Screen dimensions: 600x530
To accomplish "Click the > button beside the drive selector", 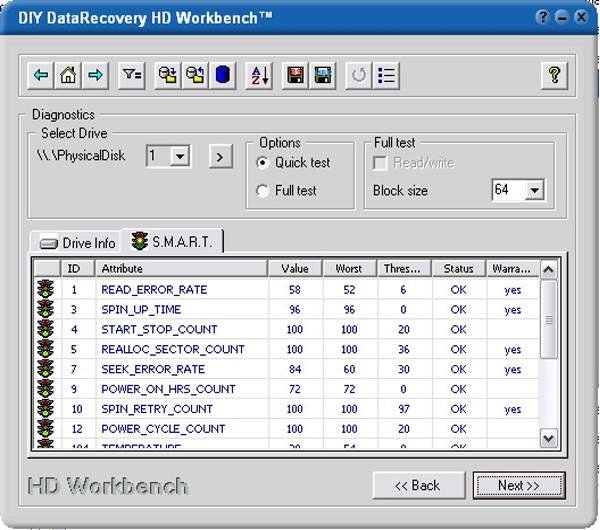I will (x=220, y=157).
